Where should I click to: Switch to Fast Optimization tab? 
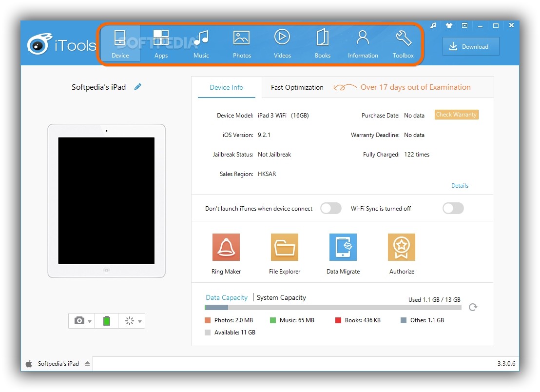(x=297, y=87)
